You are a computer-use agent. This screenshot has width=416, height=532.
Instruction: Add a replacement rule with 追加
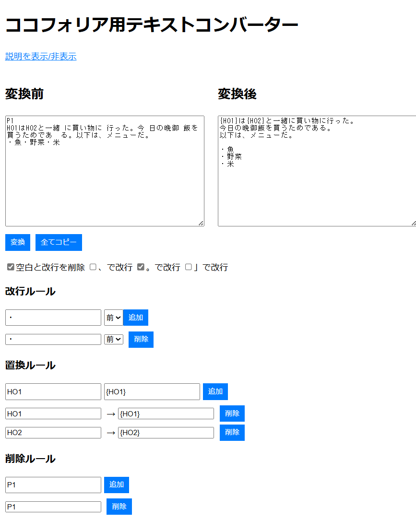pos(215,392)
